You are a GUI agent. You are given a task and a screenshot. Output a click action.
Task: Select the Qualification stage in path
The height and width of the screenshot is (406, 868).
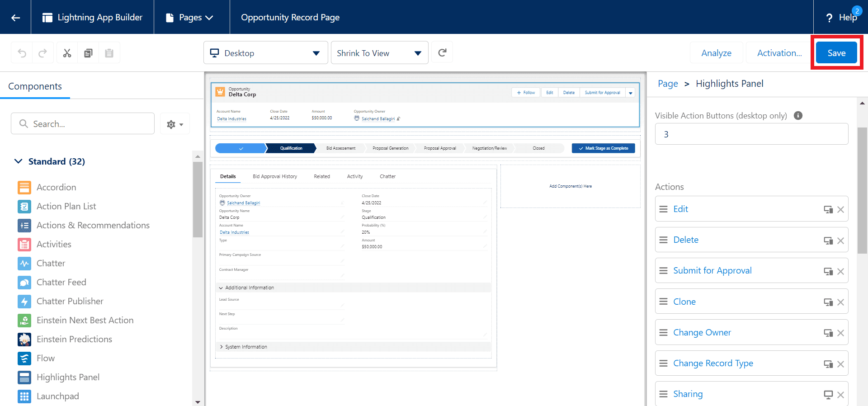pos(291,148)
